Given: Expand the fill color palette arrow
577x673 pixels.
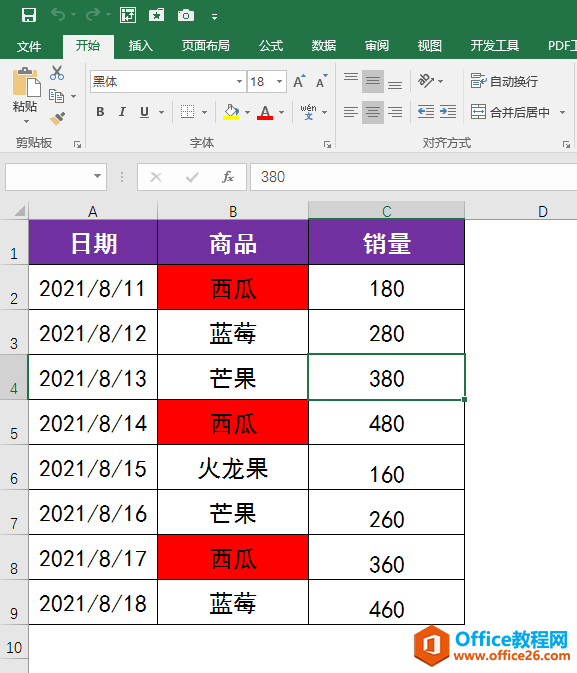Looking at the screenshot, I should [247, 112].
